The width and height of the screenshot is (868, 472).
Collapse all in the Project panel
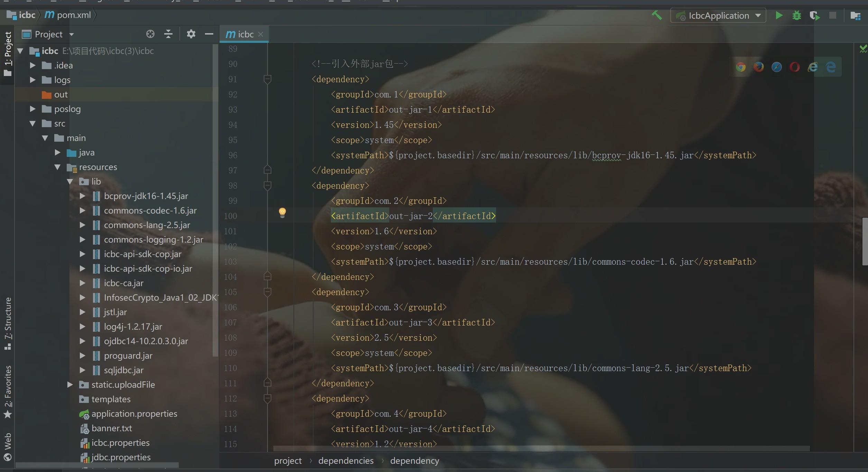(x=168, y=34)
